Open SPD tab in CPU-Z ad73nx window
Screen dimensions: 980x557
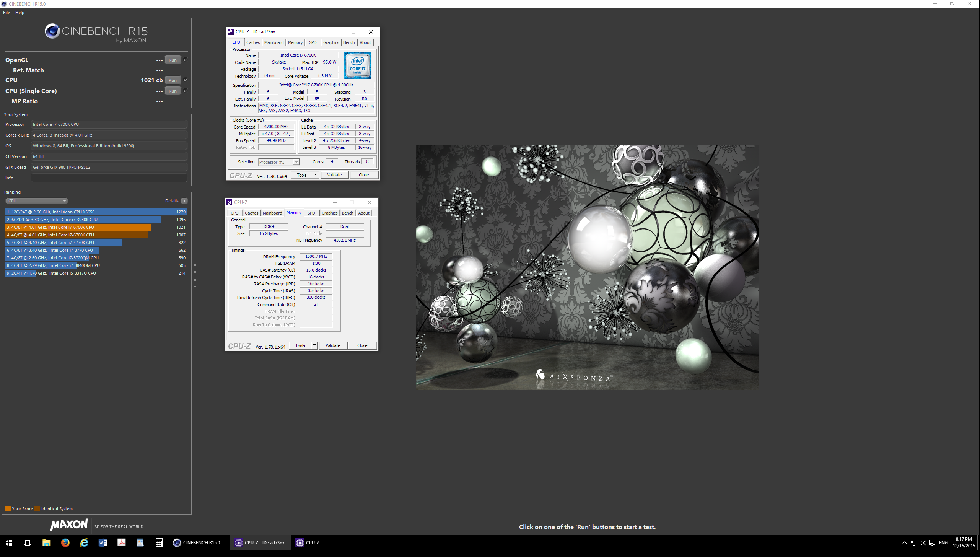[x=313, y=42]
